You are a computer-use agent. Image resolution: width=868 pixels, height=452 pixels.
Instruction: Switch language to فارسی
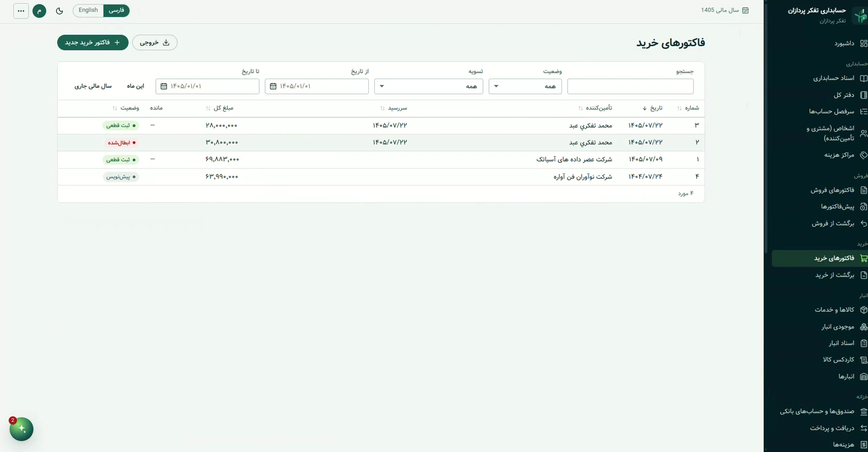117,10
